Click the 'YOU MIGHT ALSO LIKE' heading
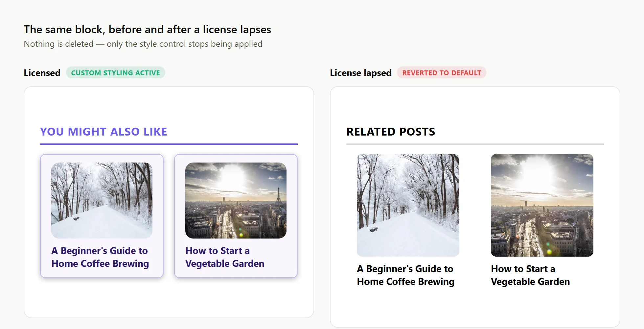 (103, 132)
